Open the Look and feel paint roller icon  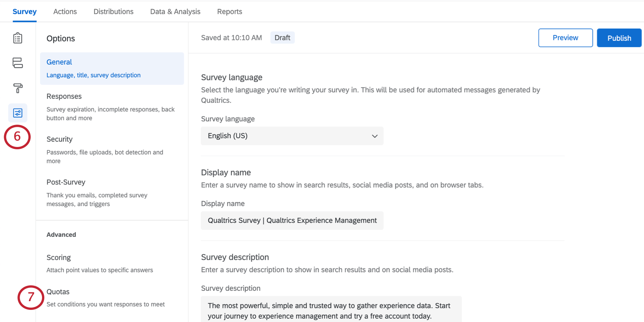tap(18, 88)
